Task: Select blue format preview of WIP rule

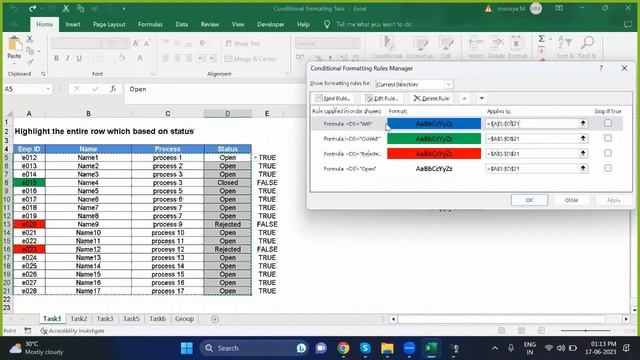Action: point(434,123)
